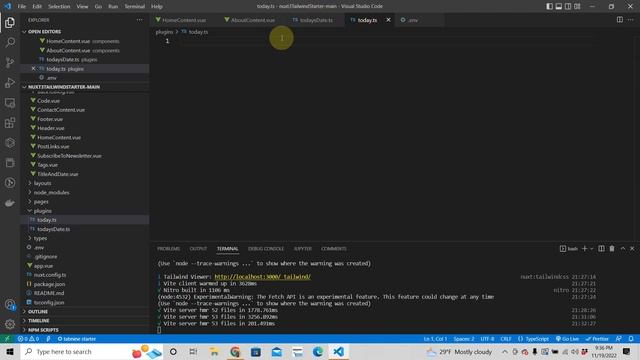This screenshot has width=640, height=360.
Task: Click CRLF end of line setting
Action: [506, 339]
